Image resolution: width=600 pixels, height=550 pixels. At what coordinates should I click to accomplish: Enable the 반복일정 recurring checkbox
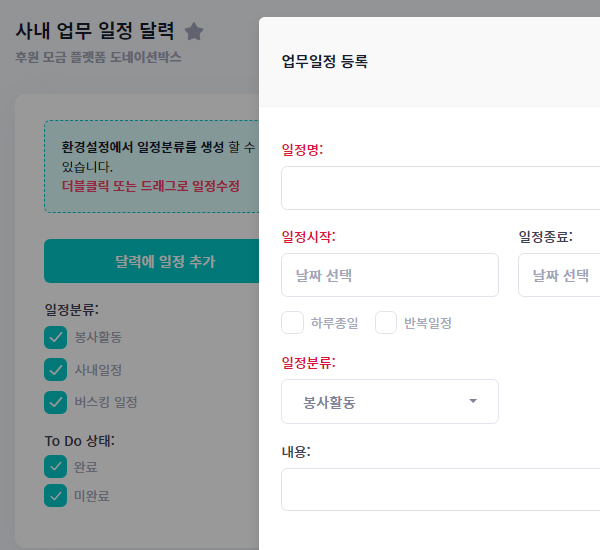tap(386, 323)
